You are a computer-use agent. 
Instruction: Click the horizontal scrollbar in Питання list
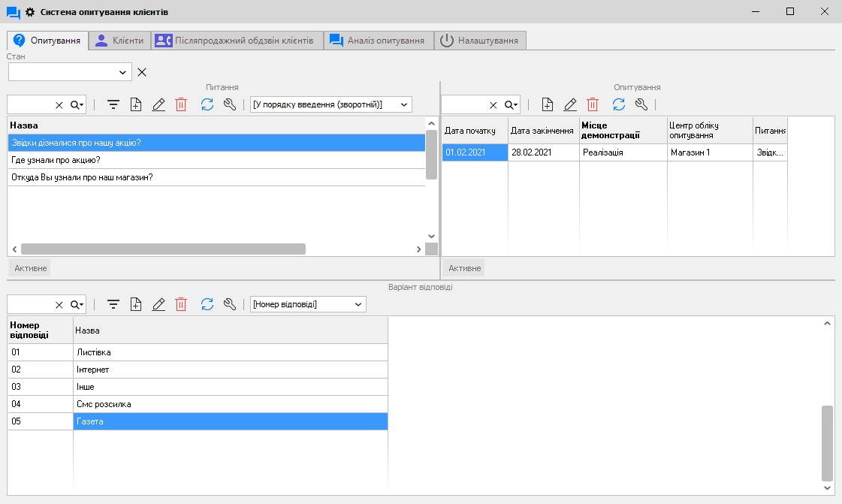(163, 249)
